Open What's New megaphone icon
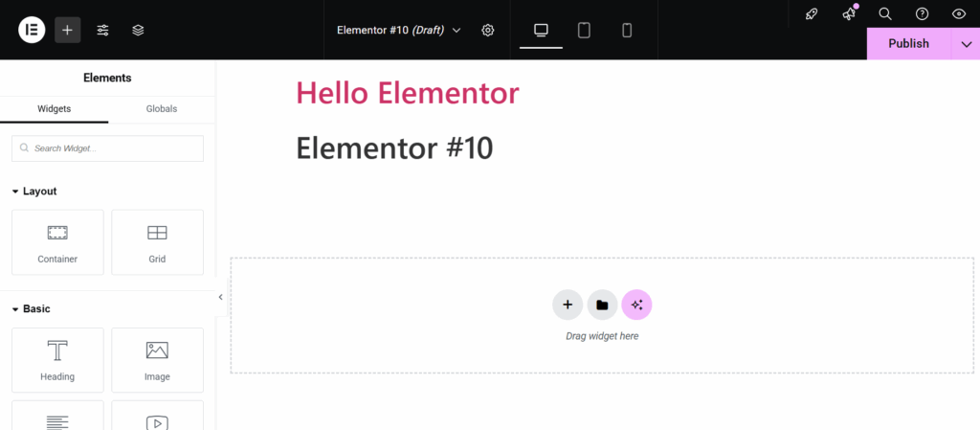Viewport: 980px width, 430px height. (x=848, y=13)
